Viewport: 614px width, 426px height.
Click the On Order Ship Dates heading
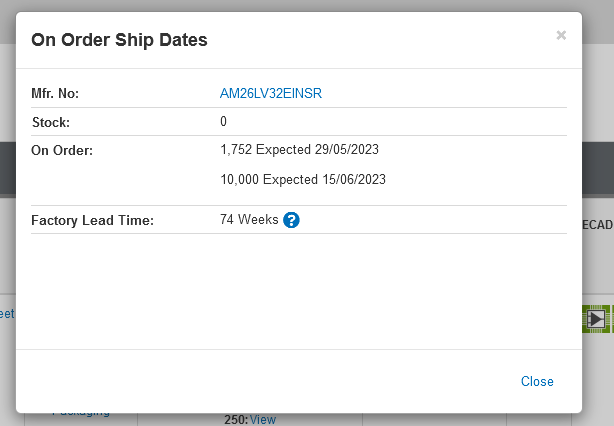click(x=119, y=40)
